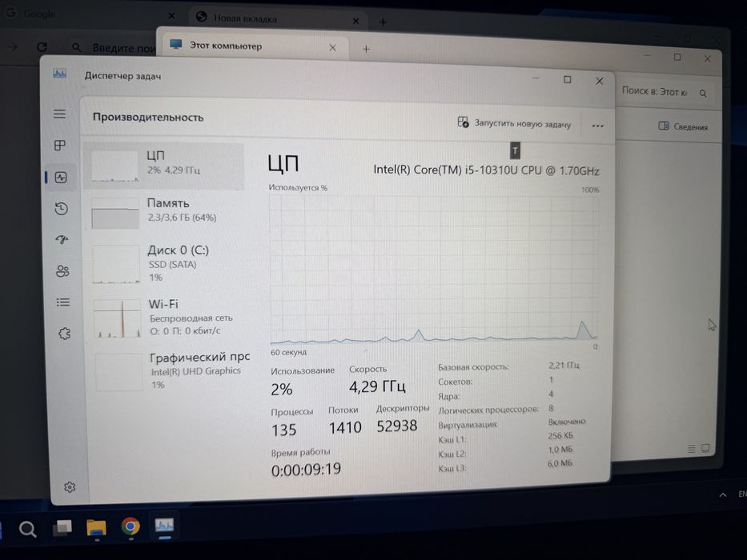
Task: Open Google Chrome from taskbar
Action: click(x=130, y=526)
